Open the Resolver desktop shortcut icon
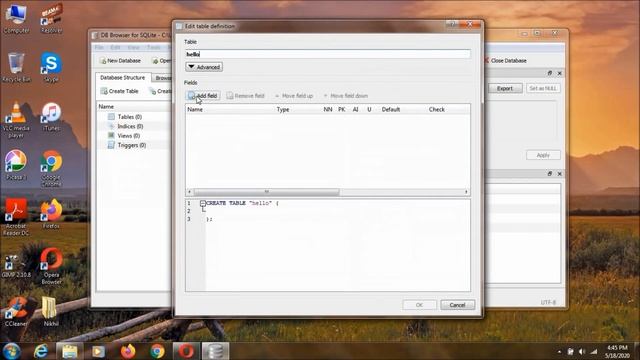Image resolution: width=640 pixels, height=360 pixels. (x=51, y=18)
